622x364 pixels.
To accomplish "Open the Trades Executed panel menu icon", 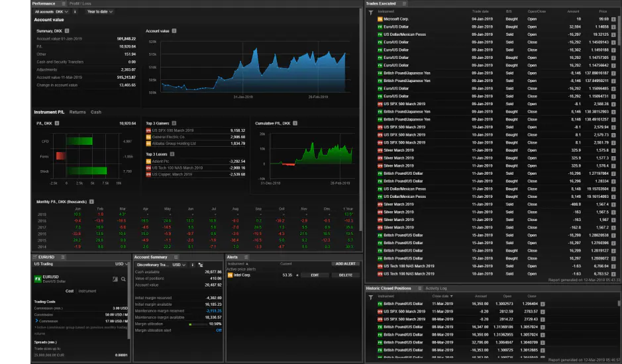I will (x=404, y=3).
